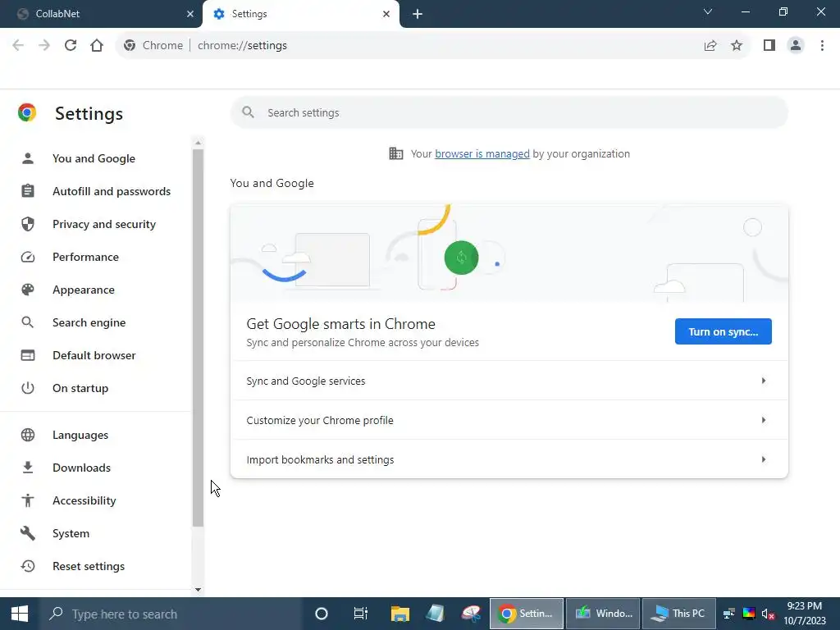Bookmark this tab with the star icon

click(x=737, y=46)
